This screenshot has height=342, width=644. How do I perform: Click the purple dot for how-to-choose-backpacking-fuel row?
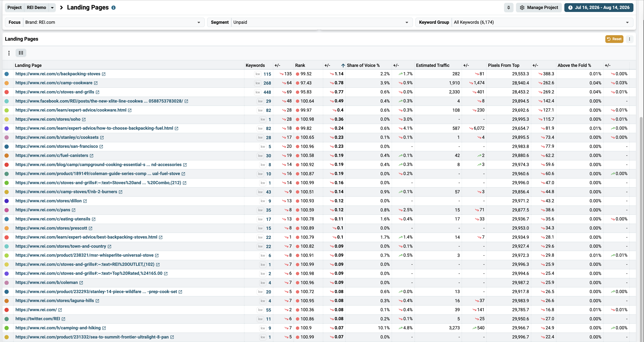7,128
